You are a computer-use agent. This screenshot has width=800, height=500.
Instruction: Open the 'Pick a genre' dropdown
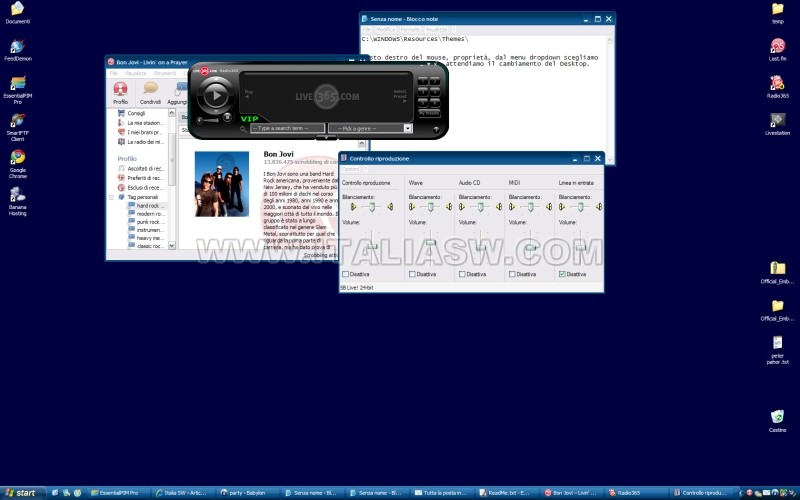370,128
